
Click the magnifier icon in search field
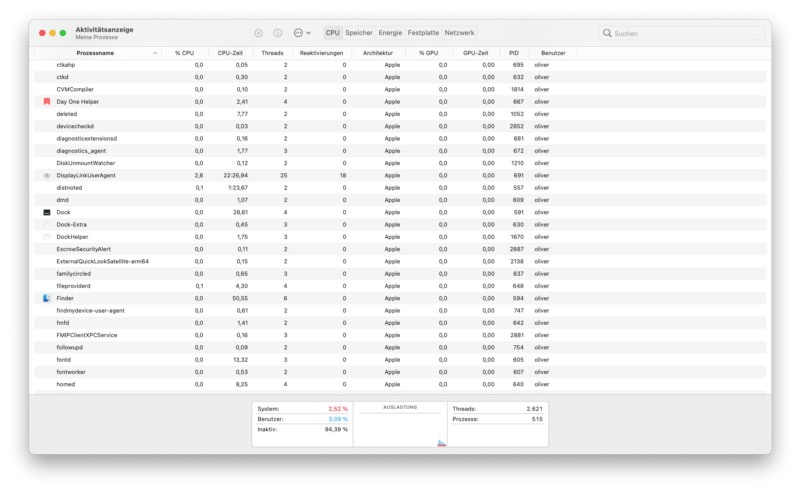pyautogui.click(x=608, y=33)
